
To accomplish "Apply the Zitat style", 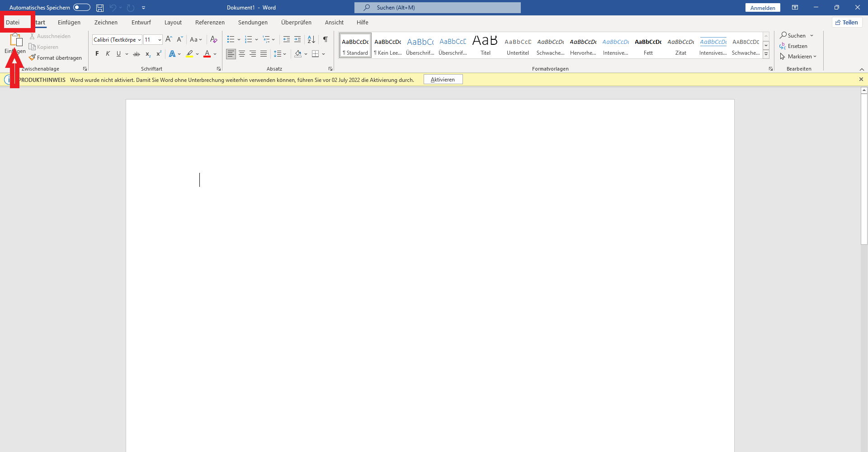I will (680, 45).
